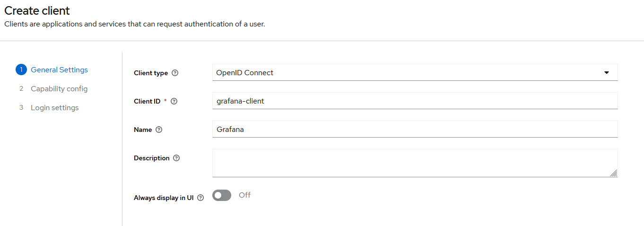Open the help tooltip for Name
Image resolution: width=644 pixels, height=226 pixels.
pyautogui.click(x=159, y=130)
